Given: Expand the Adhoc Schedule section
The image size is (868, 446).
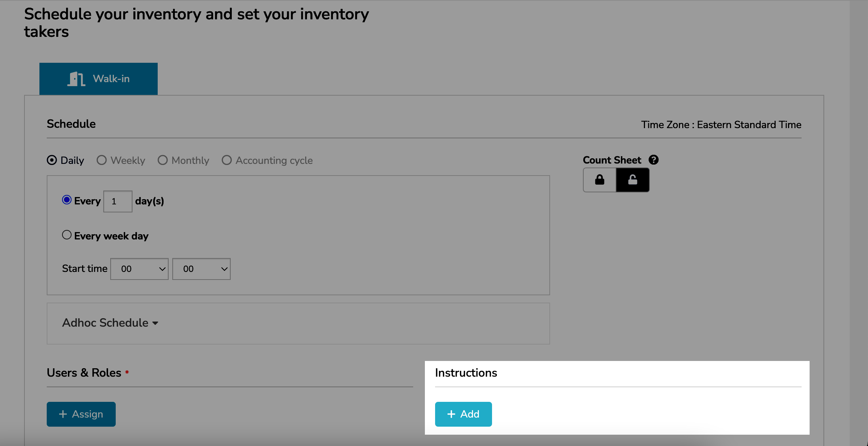Looking at the screenshot, I should (x=110, y=323).
